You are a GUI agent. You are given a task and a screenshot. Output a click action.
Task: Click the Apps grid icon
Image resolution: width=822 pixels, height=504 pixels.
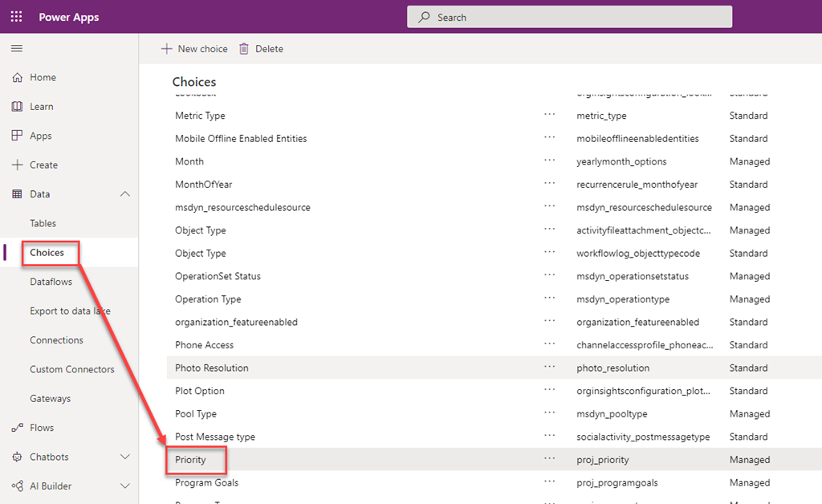(x=17, y=136)
